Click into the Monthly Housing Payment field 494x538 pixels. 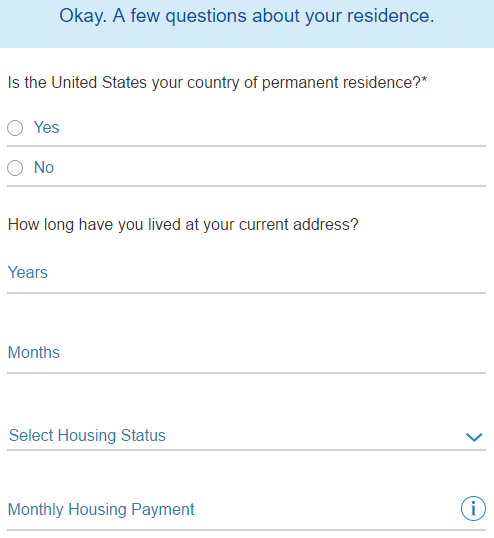tap(233, 510)
